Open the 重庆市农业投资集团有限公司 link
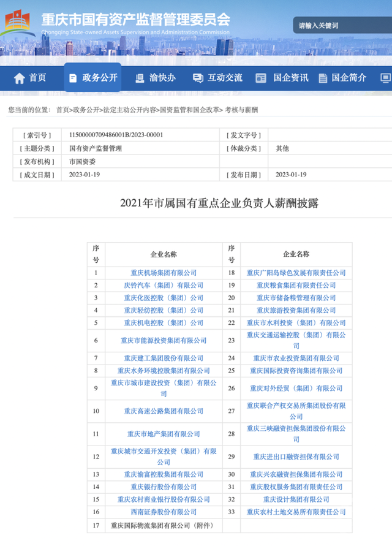392x546 pixels. pyautogui.click(x=296, y=358)
